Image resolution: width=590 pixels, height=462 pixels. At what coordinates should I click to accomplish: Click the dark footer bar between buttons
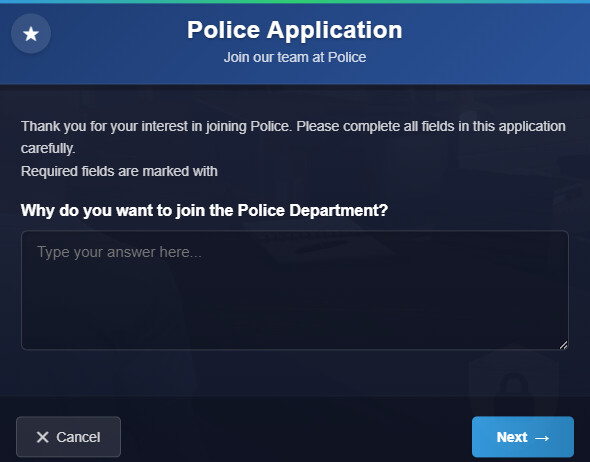click(x=296, y=437)
